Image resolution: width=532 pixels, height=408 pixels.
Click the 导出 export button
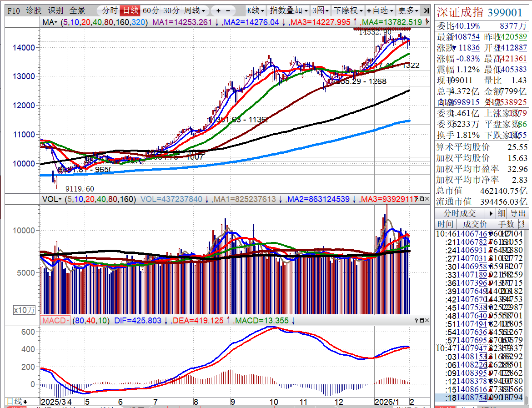click(x=518, y=213)
